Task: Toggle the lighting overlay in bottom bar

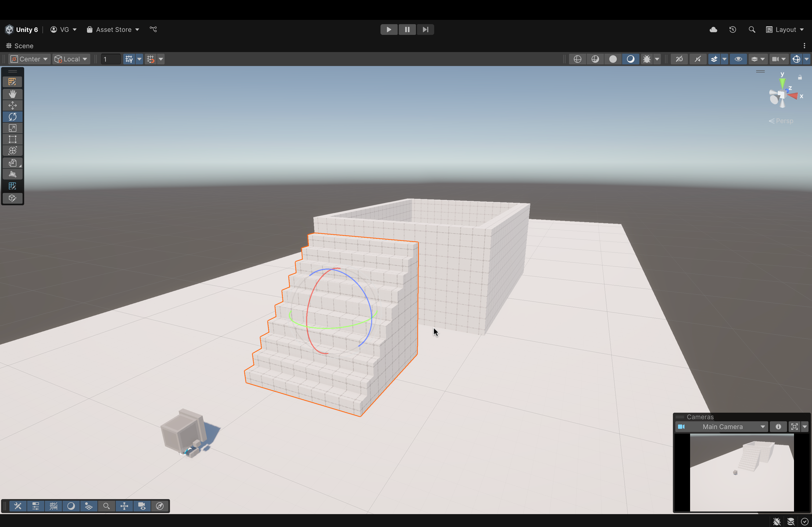Action: click(89, 506)
